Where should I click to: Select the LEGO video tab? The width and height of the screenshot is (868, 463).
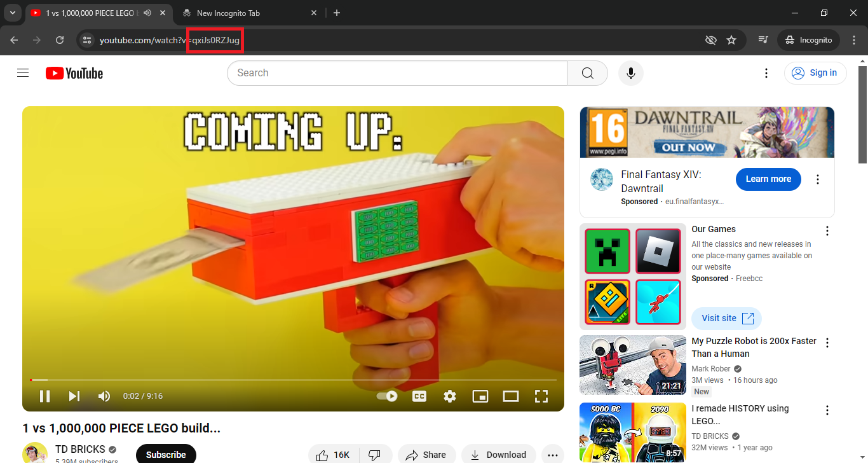click(100, 13)
